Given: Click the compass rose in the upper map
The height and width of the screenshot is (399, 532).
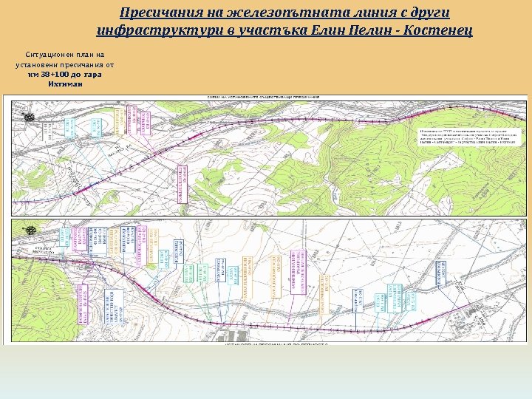Looking at the screenshot, I should pyautogui.click(x=29, y=117).
